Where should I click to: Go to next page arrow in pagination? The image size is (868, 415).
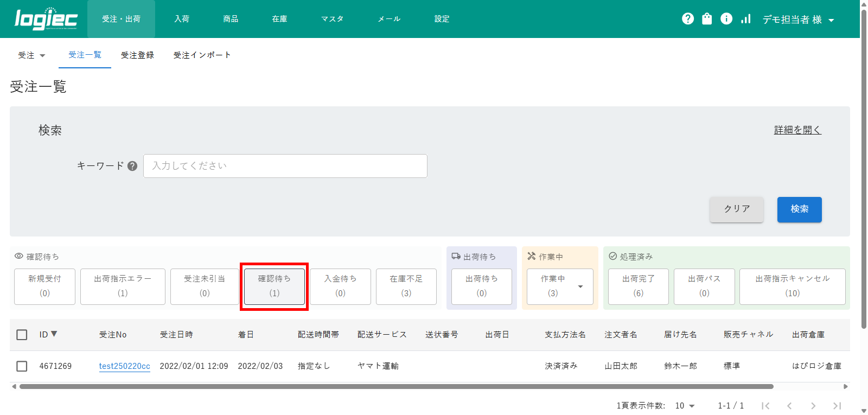pyautogui.click(x=813, y=406)
